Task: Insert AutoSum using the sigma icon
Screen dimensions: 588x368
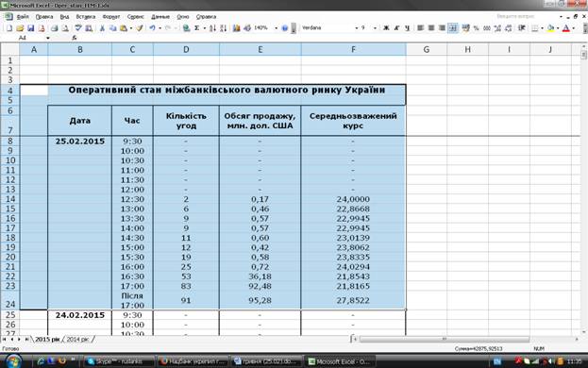Action: click(197, 28)
